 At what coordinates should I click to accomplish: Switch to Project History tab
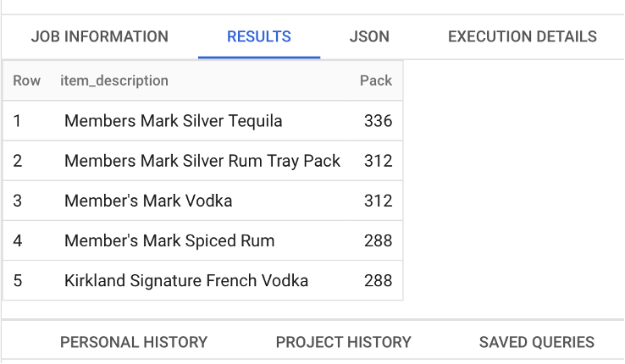click(x=343, y=342)
